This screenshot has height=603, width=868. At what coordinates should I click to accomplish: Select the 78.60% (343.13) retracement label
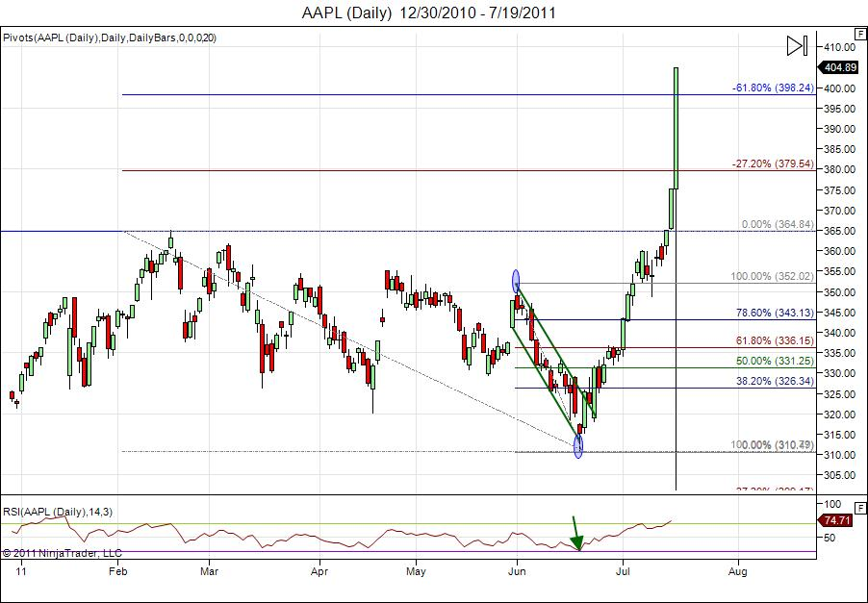coord(775,313)
